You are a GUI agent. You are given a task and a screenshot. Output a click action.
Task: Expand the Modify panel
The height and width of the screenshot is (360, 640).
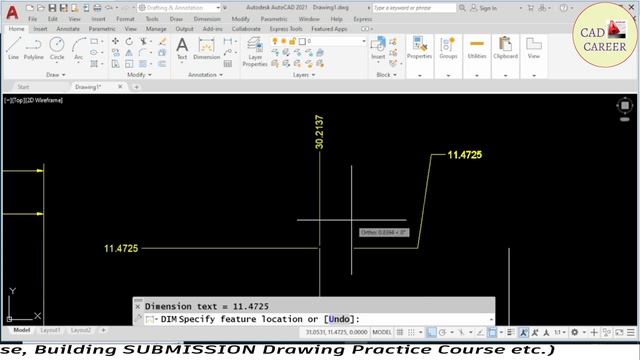click(139, 75)
